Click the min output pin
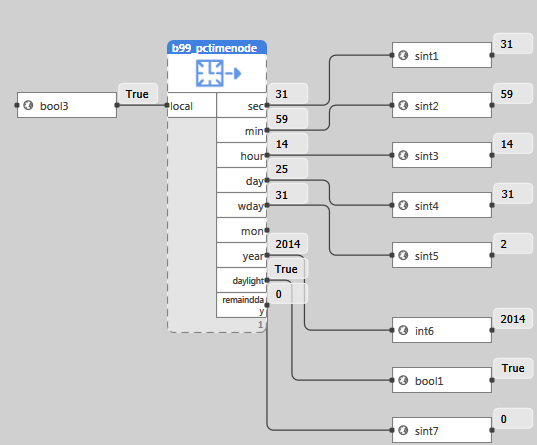The image size is (537, 445). coord(267,130)
